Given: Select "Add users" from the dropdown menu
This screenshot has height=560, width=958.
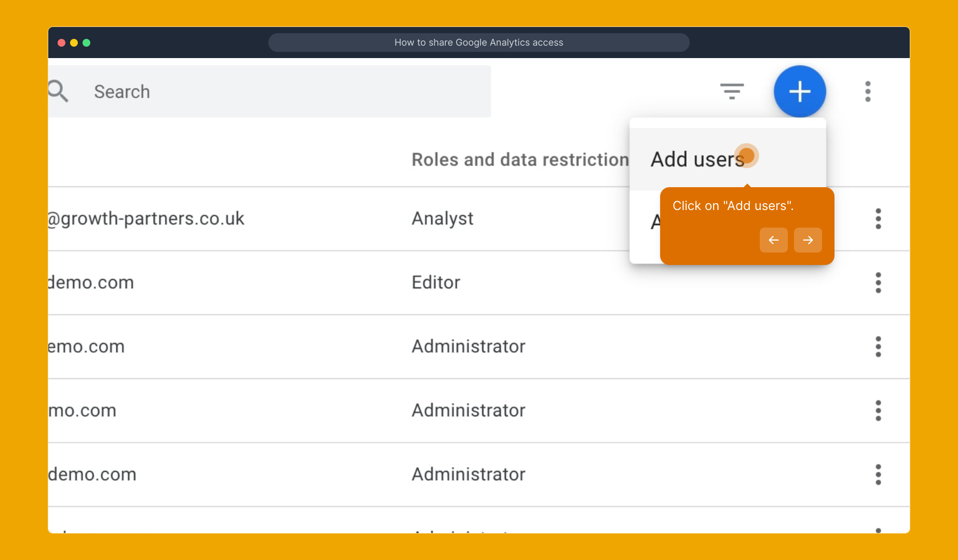Looking at the screenshot, I should 697,159.
